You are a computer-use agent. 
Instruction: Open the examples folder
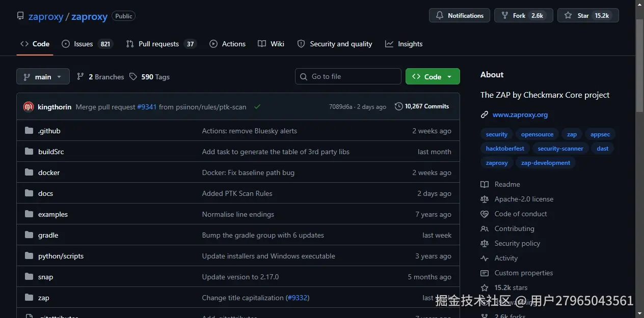tap(53, 214)
